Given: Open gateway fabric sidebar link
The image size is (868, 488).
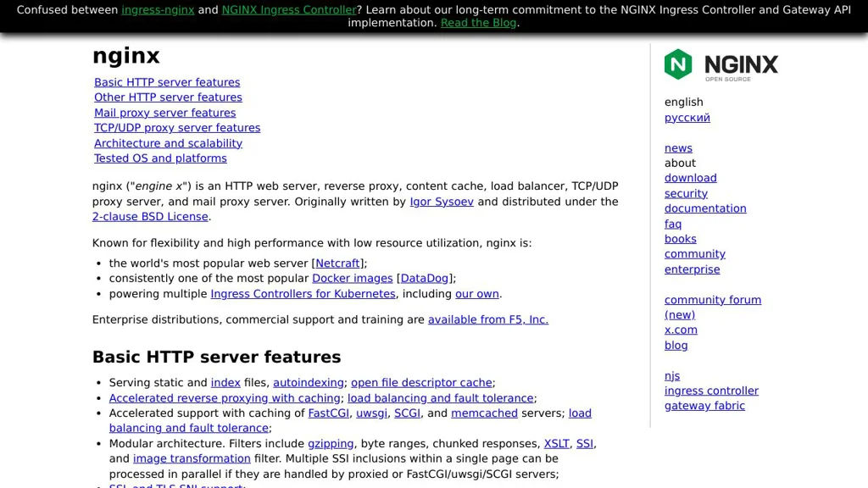Looking at the screenshot, I should coord(704,405).
